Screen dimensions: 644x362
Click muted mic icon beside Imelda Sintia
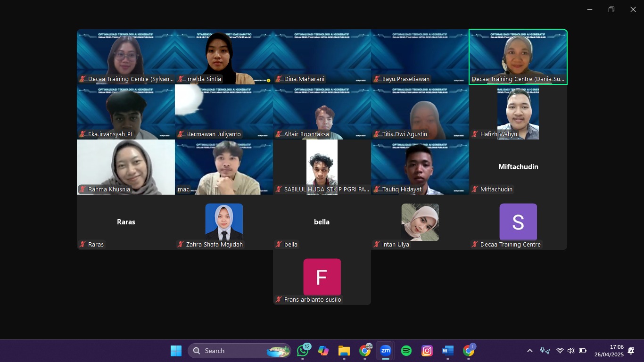point(181,79)
